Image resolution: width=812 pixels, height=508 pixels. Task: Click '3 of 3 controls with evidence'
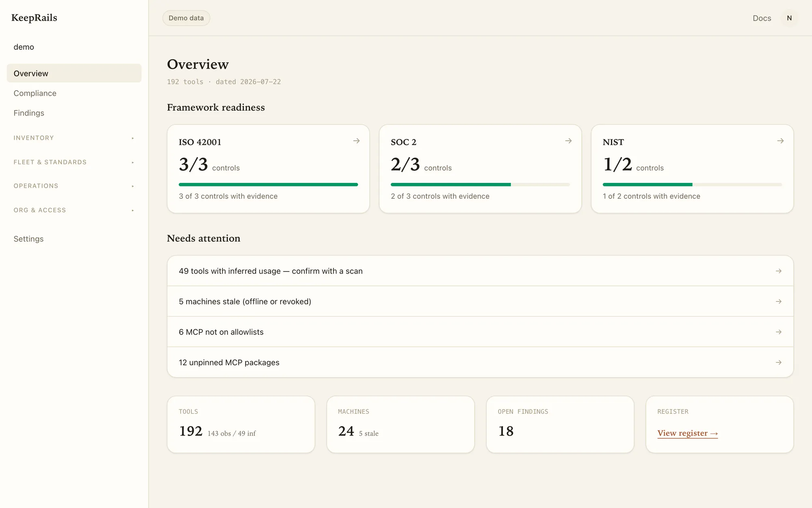tap(228, 196)
